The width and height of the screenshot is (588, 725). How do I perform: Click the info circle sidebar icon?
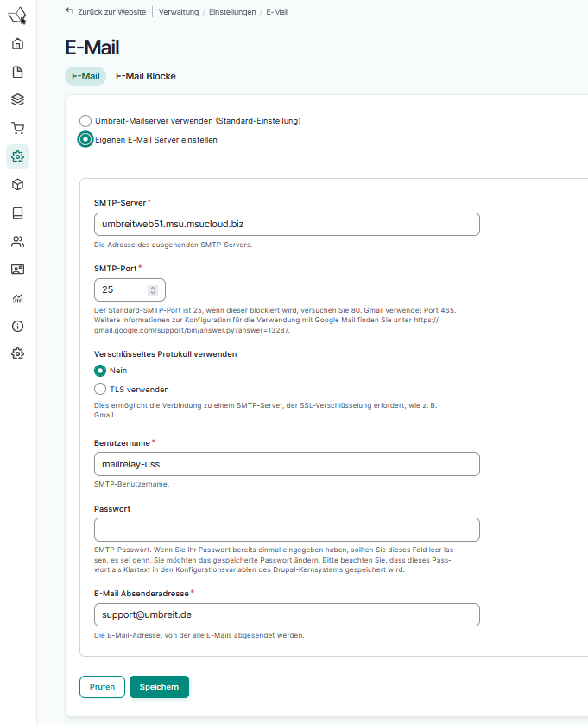tap(17, 326)
